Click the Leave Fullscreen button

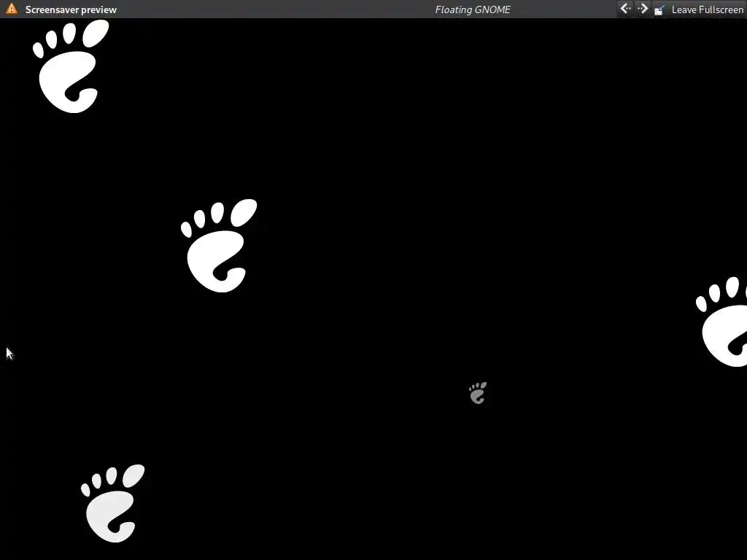click(698, 9)
